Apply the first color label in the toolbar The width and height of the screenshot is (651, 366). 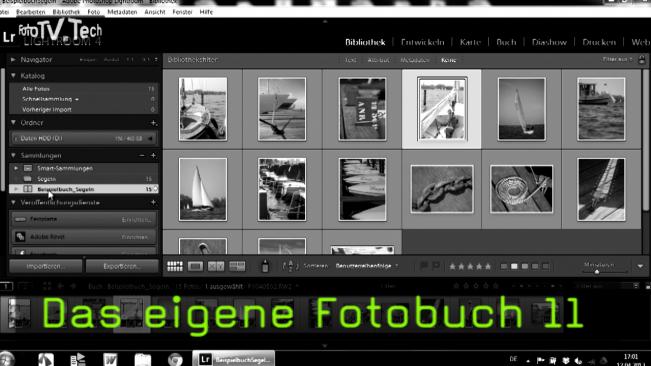[504, 266]
